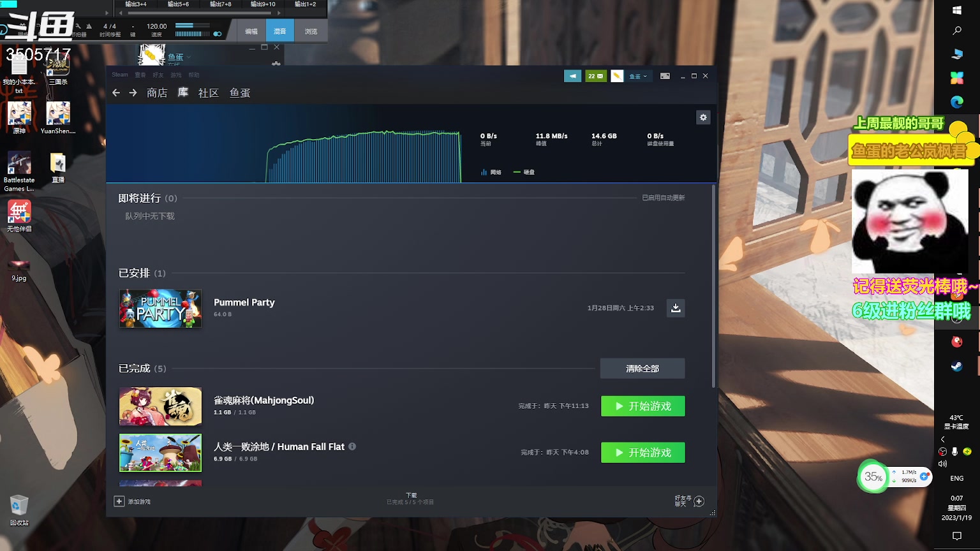The height and width of the screenshot is (551, 980).
Task: Open Steam icon on taskbar
Action: pyautogui.click(x=956, y=366)
